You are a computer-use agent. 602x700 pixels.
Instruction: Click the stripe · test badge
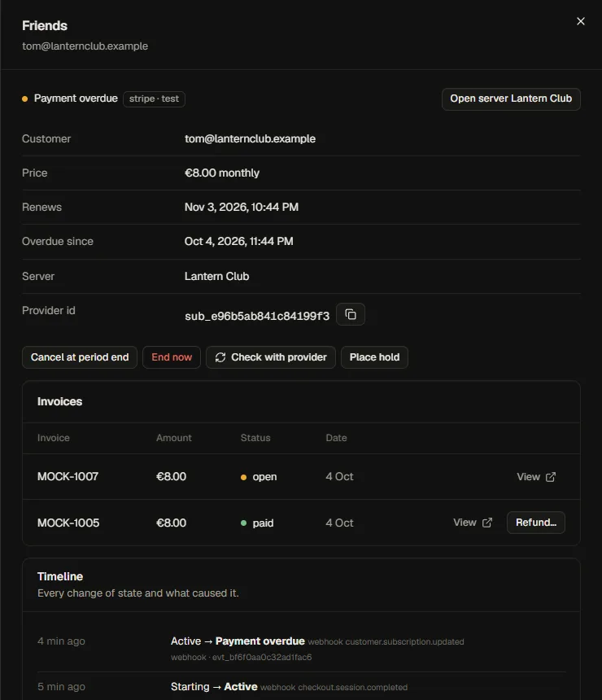154,98
